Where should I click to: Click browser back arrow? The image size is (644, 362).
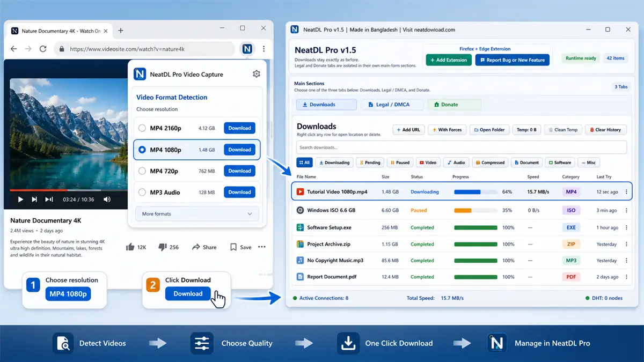(x=14, y=49)
